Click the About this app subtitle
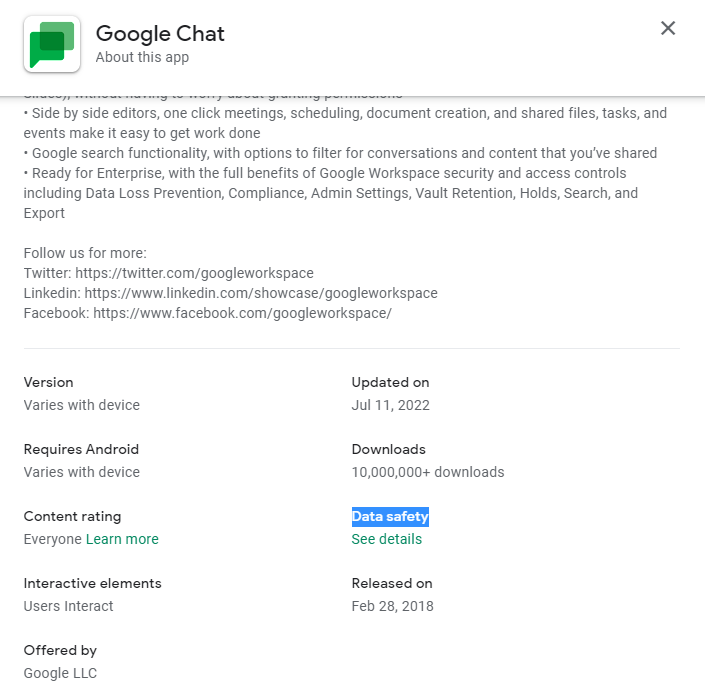This screenshot has width=705, height=697. pos(142,57)
